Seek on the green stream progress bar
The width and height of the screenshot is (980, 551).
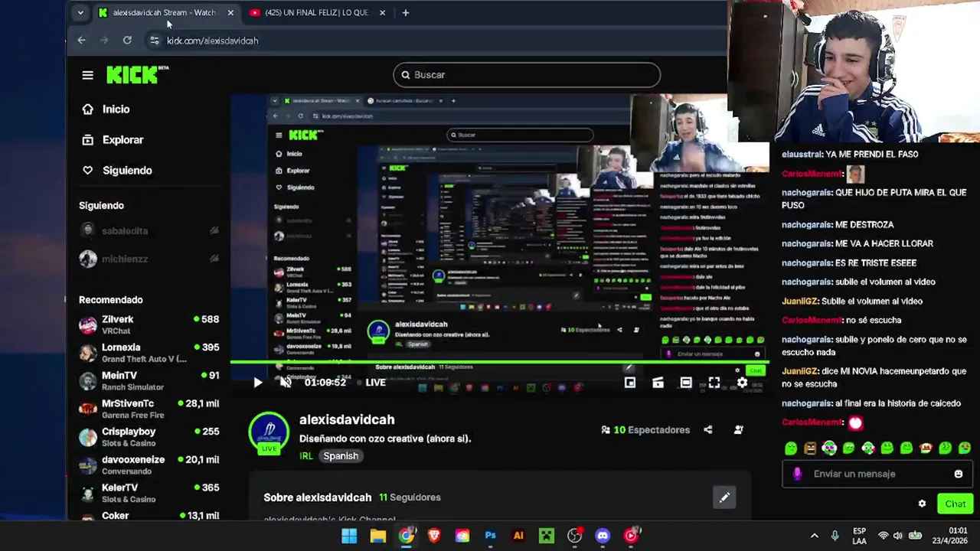pyautogui.click(x=499, y=362)
